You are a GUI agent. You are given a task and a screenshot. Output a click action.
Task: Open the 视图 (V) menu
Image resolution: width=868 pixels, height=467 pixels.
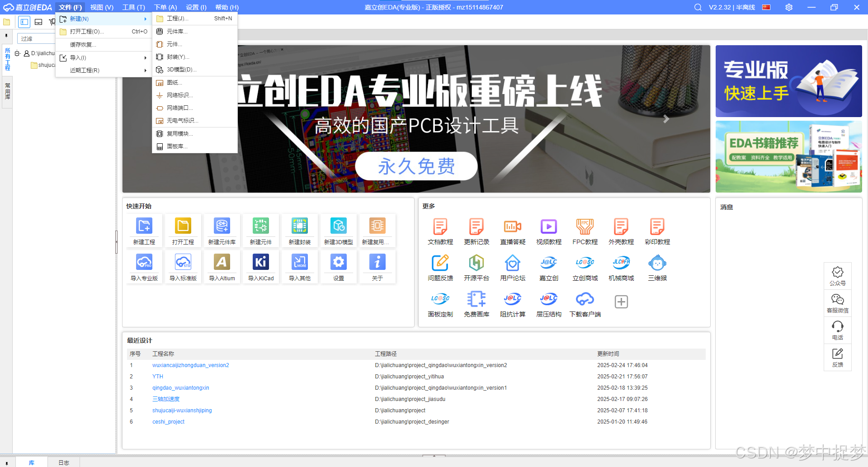102,7
